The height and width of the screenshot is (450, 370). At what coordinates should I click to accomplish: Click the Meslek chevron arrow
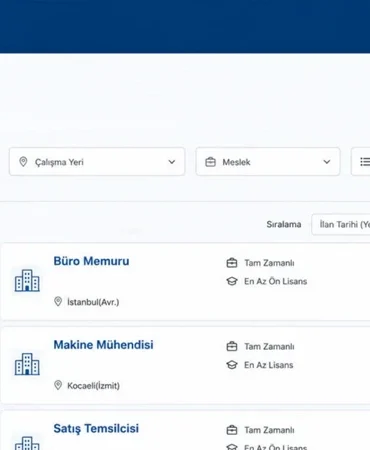[327, 162]
